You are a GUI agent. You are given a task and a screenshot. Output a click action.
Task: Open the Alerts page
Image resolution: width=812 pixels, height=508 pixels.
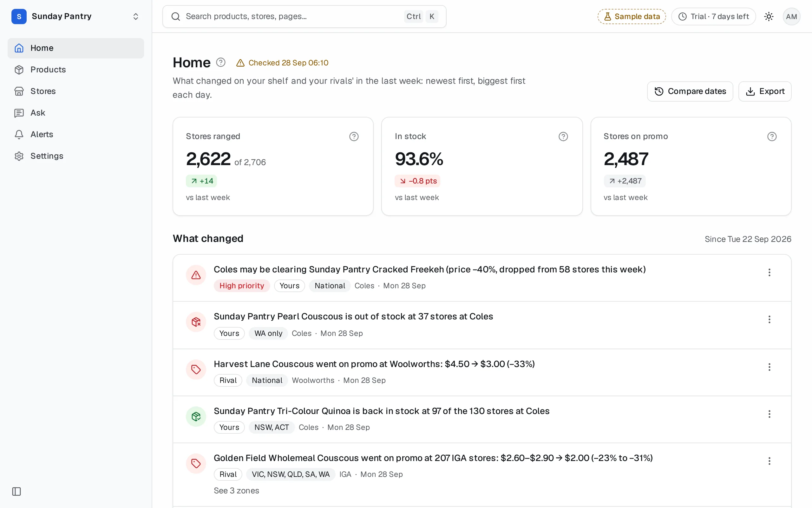(x=75, y=134)
